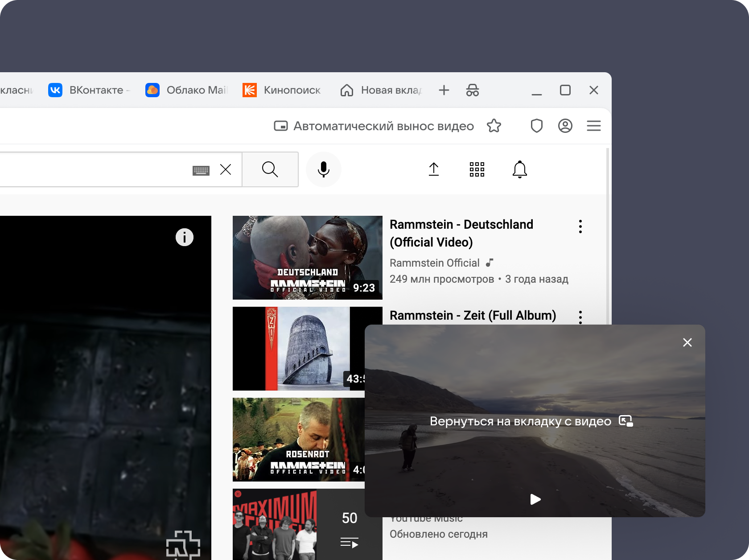Click Автоматический вынос видео button
Image resolution: width=749 pixels, height=560 pixels.
point(374,126)
